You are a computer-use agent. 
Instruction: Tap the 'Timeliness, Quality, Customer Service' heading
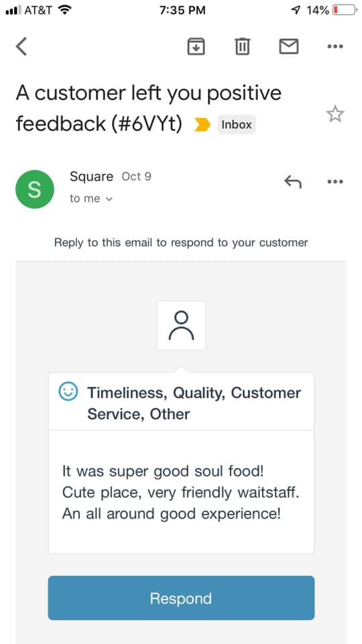point(194,403)
